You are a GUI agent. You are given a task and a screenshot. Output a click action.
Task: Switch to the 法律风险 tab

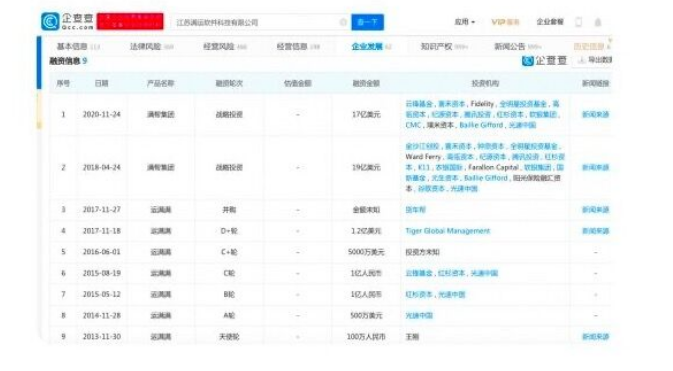[152, 46]
